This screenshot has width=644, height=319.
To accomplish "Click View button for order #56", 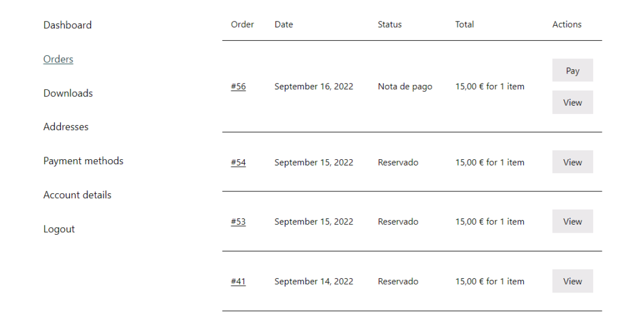I will 572,103.
